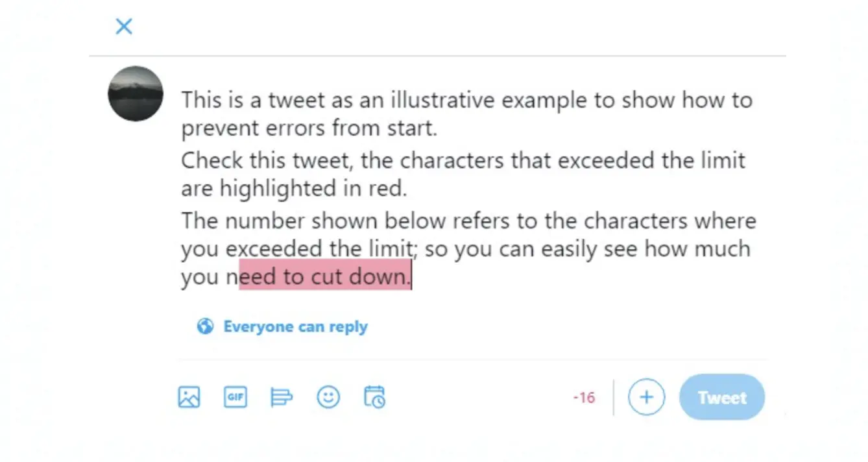The height and width of the screenshot is (462, 868).
Task: Click the Tweet button
Action: (722, 397)
